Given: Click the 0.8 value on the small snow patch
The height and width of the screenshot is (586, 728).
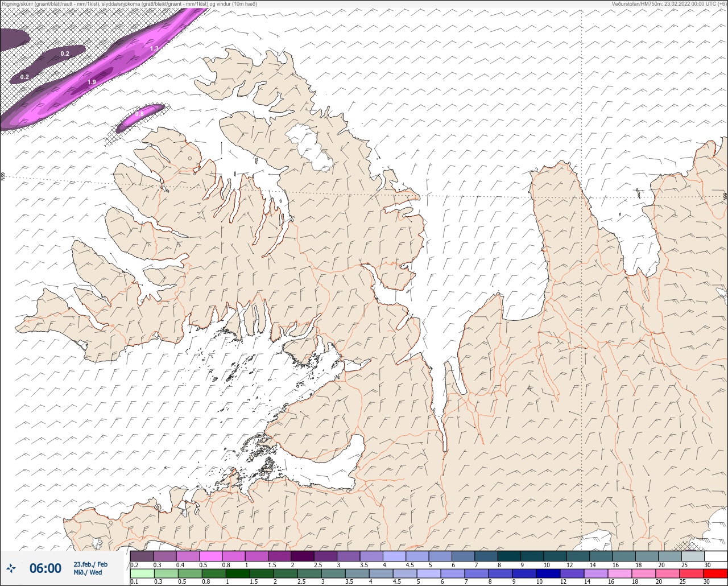Looking at the screenshot, I should pos(139,114).
